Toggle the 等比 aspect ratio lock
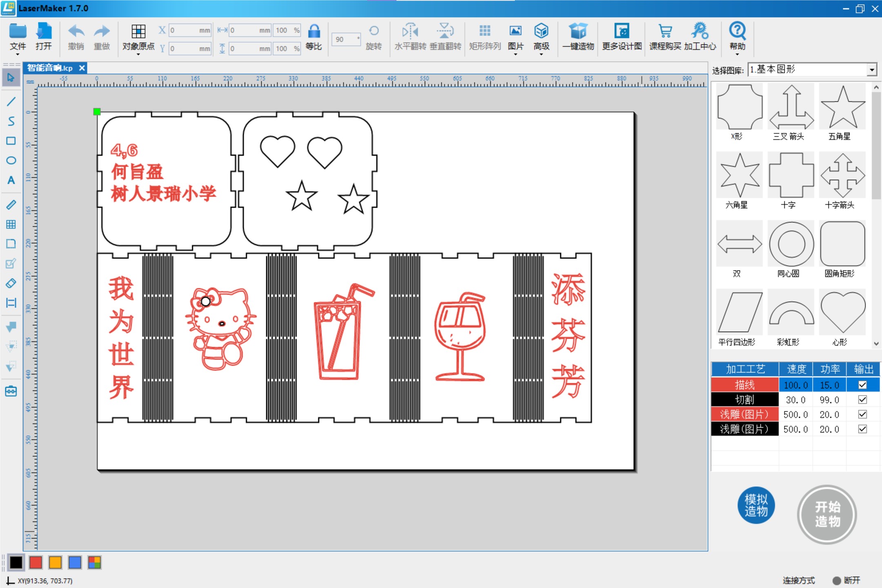This screenshot has width=882, height=588. (x=314, y=37)
